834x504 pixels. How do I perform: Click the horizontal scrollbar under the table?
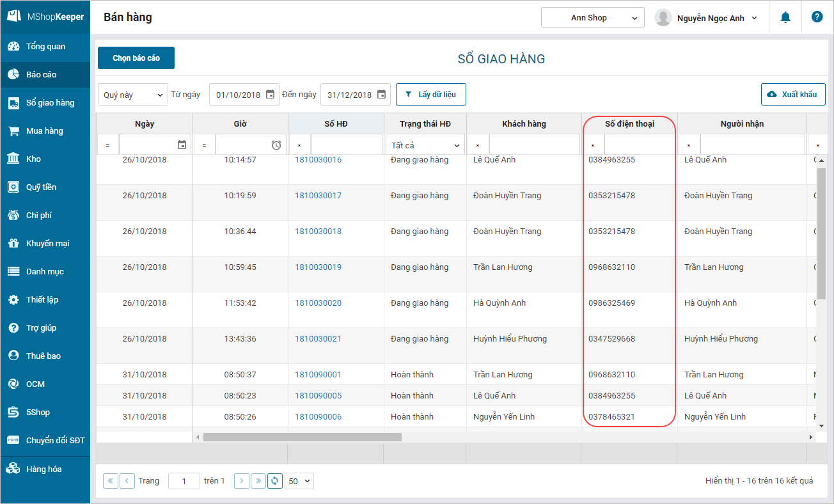[x=302, y=437]
